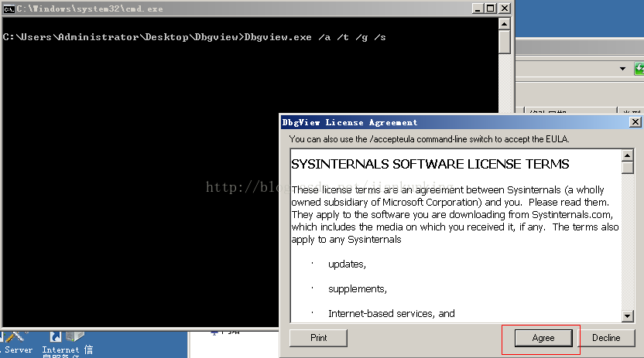Image resolution: width=644 pixels, height=358 pixels.
Task: Open cmd.exe title bar system icon
Action: [9, 9]
